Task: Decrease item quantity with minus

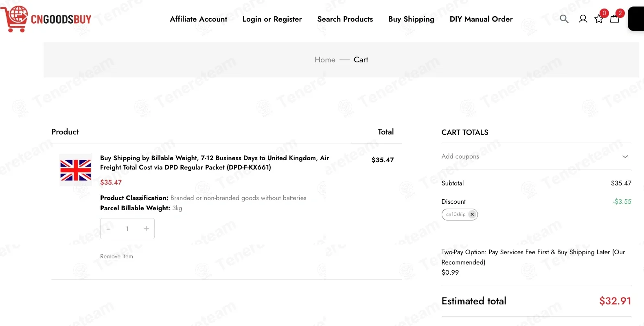Action: [x=108, y=229]
